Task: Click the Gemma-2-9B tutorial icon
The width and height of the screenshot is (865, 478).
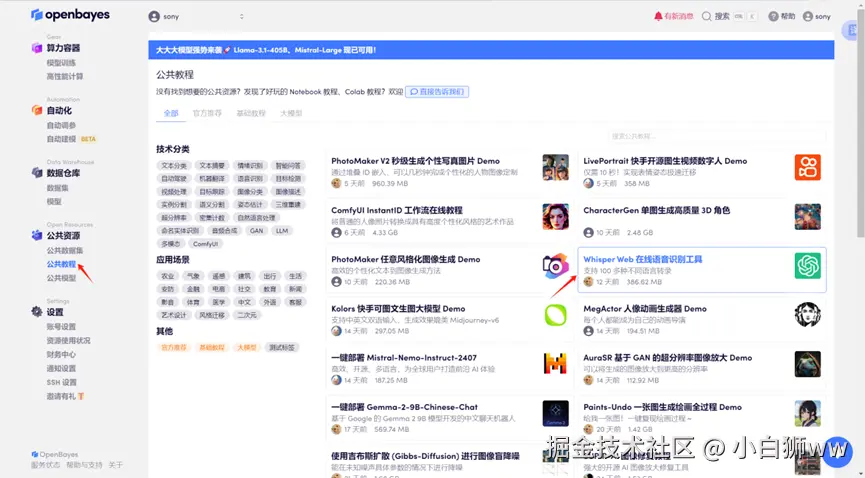Action: pos(556,413)
